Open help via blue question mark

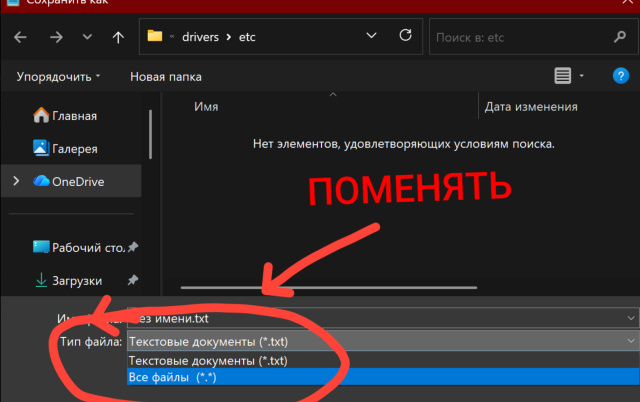click(621, 76)
